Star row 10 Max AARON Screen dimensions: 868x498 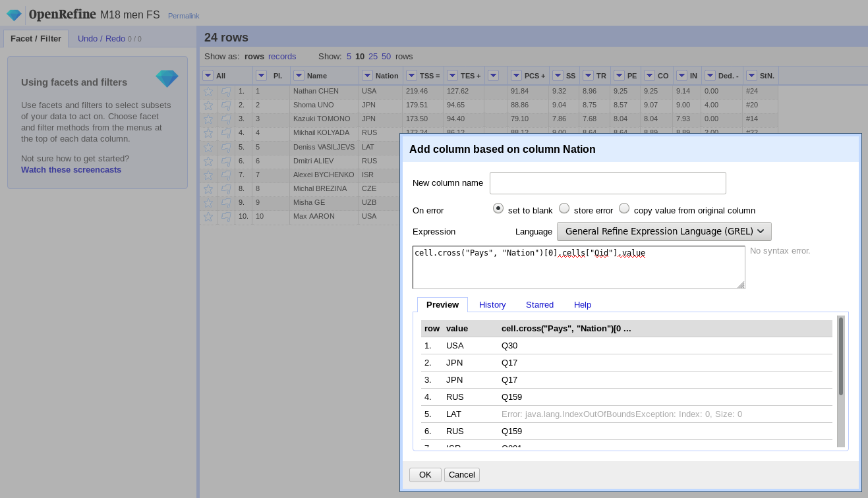click(x=208, y=217)
